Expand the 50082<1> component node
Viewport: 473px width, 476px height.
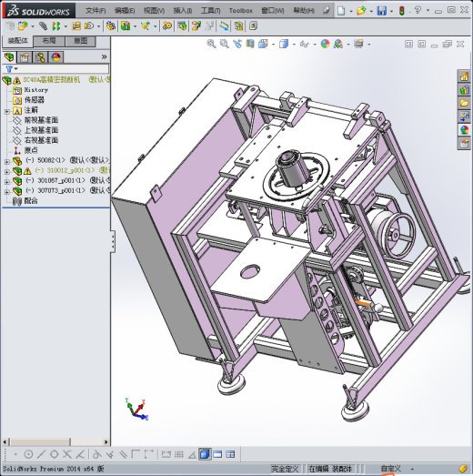point(7,162)
